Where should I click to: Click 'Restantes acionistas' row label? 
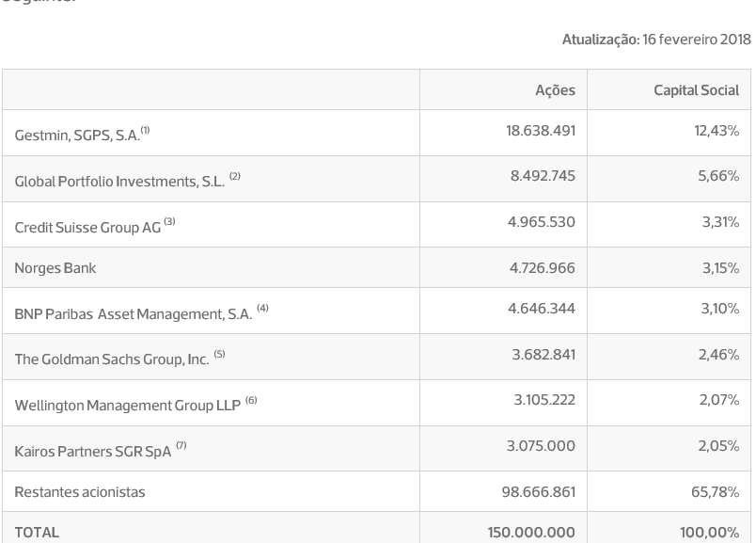pyautogui.click(x=80, y=492)
